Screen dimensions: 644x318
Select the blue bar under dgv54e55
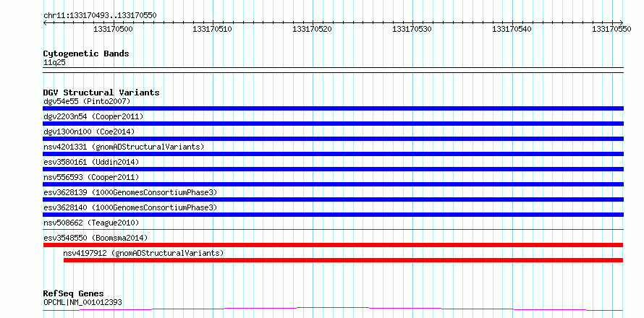click(x=333, y=108)
